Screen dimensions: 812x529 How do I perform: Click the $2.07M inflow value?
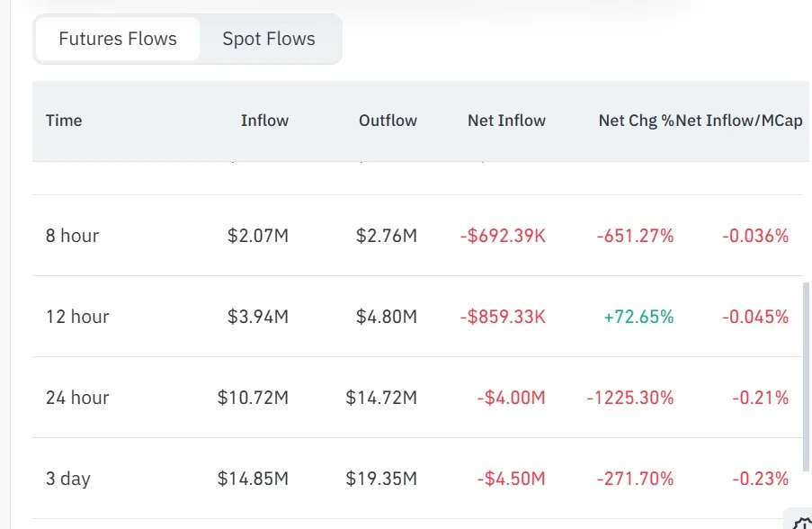pyautogui.click(x=258, y=236)
